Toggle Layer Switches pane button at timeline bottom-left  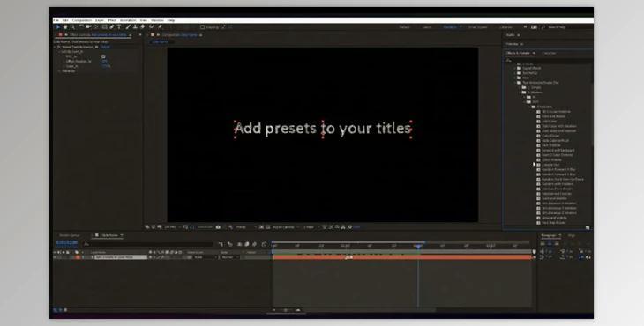(x=56, y=310)
